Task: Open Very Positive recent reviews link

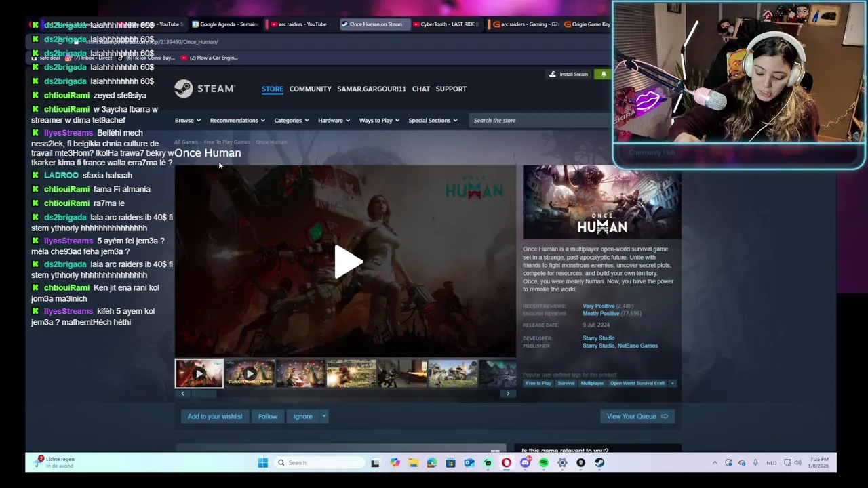Action: (598, 306)
